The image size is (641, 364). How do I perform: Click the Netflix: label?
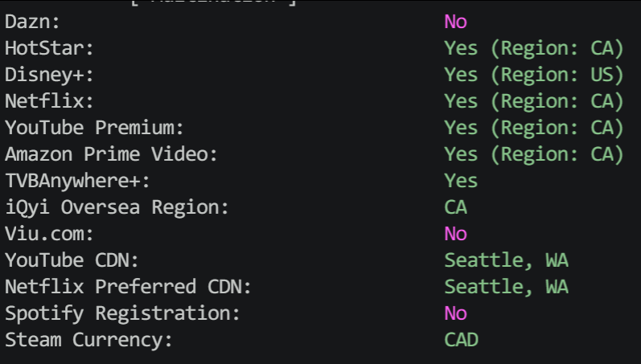[49, 101]
